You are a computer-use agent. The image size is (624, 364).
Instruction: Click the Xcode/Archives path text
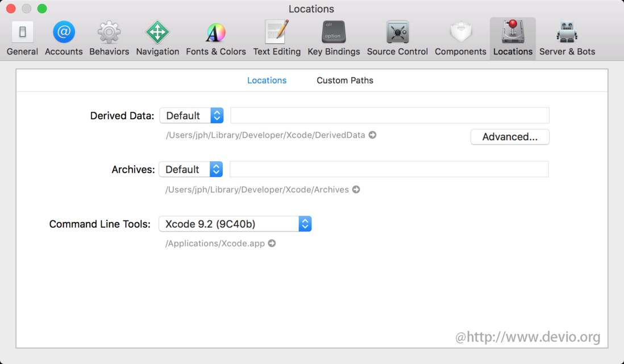coord(257,190)
